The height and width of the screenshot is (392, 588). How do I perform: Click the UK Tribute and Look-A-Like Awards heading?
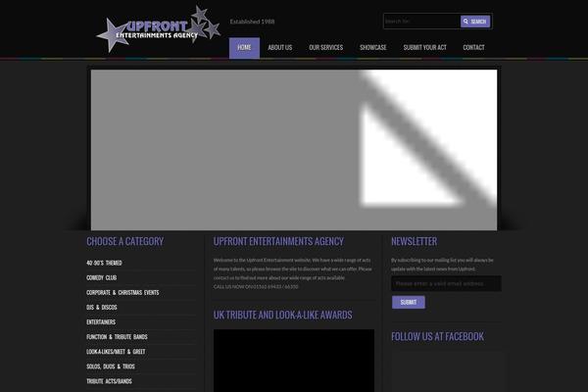coord(283,316)
